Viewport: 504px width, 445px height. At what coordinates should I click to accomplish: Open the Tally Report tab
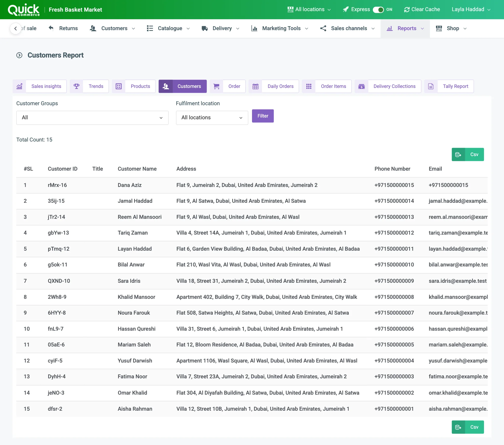(x=449, y=86)
